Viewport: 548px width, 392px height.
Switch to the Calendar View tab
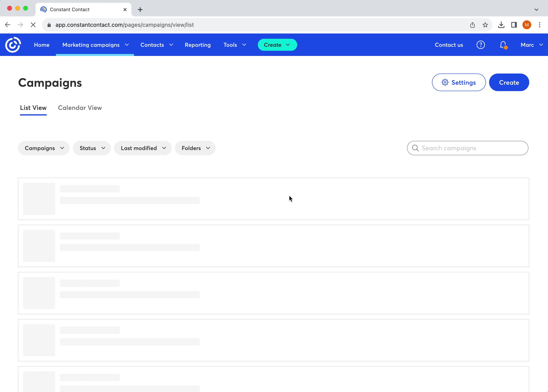click(x=80, y=108)
